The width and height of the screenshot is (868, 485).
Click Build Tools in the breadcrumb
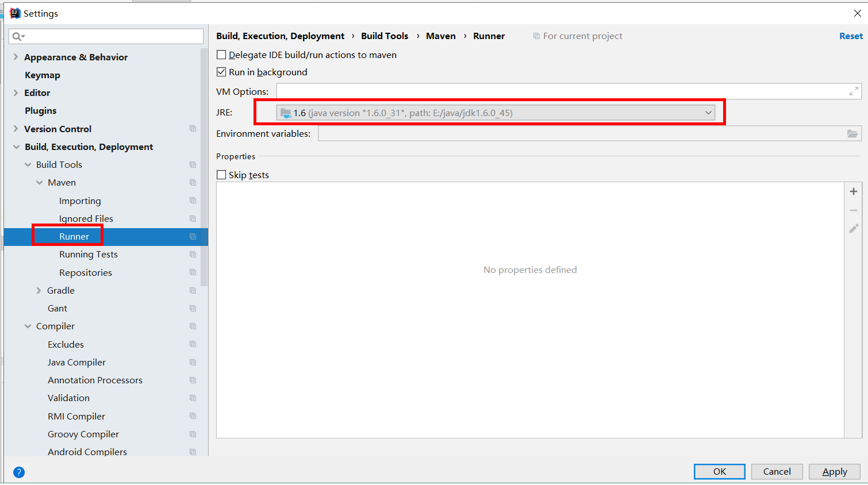pos(385,36)
